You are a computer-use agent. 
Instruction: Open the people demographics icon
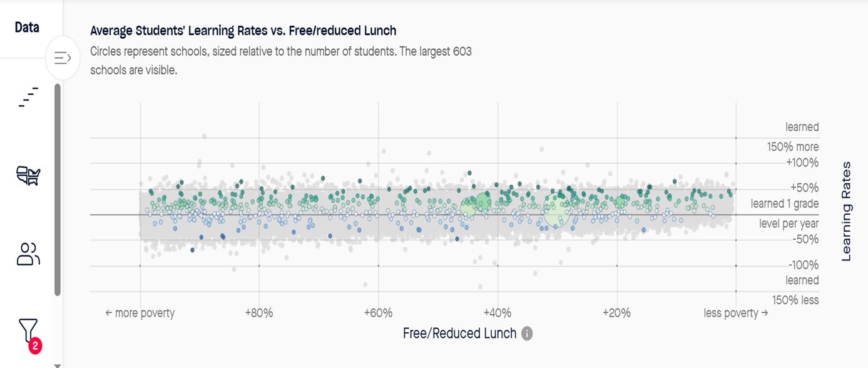click(x=28, y=255)
